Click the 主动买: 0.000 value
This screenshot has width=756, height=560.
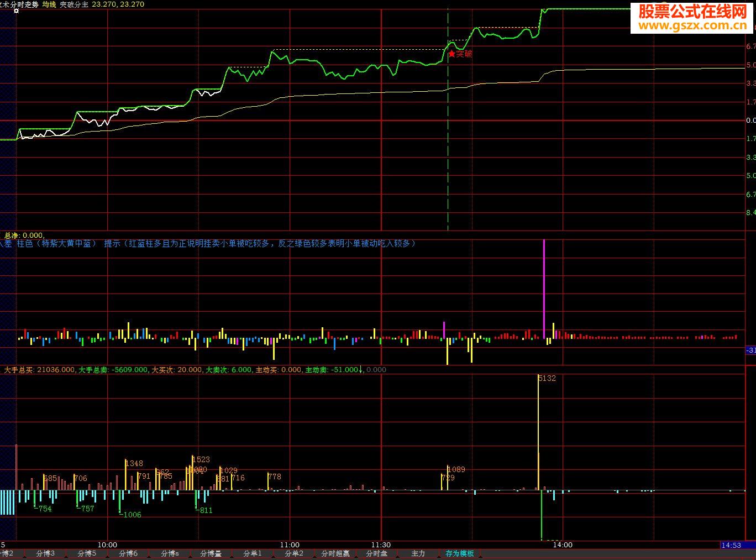[279, 370]
